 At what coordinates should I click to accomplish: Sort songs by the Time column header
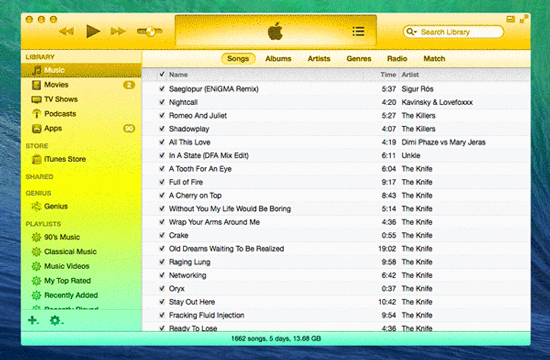click(388, 74)
